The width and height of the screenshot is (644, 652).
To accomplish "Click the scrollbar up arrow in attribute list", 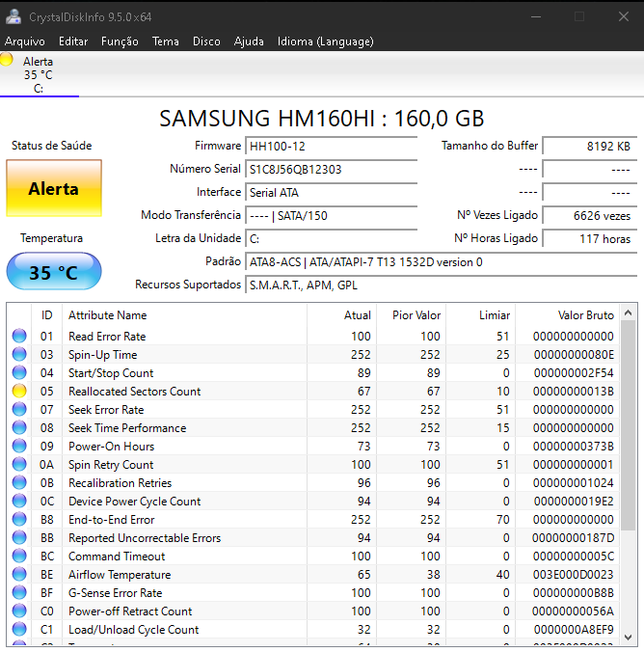I will (629, 312).
